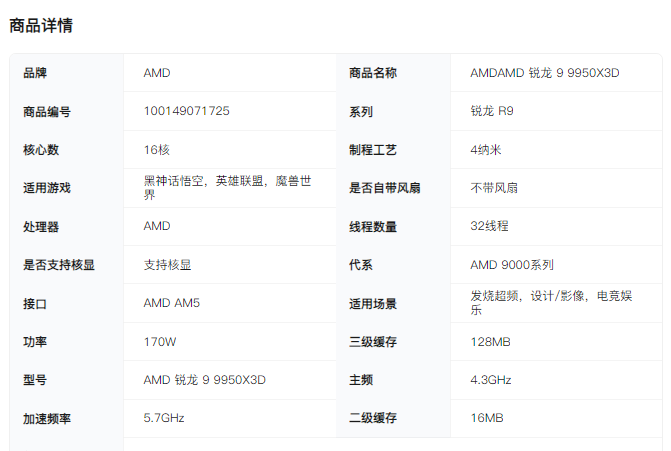The height and width of the screenshot is (451, 671).
Task: Click the 系列 label
Action: (x=361, y=112)
